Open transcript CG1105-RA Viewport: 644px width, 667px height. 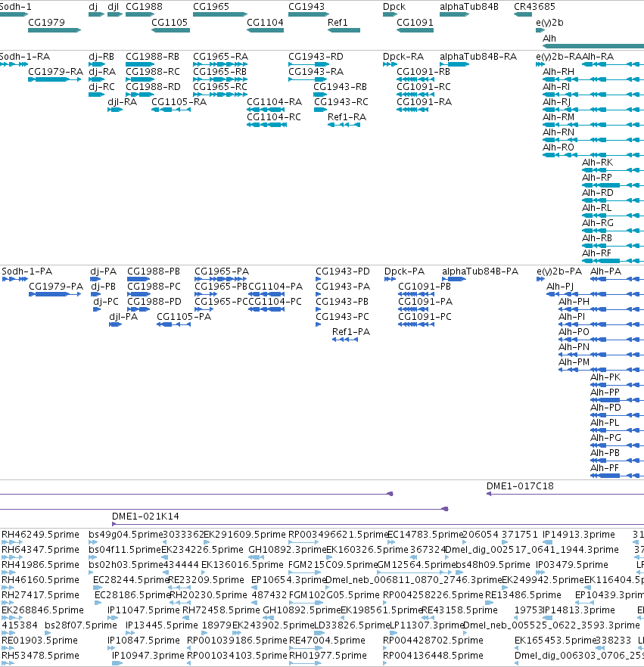[x=171, y=110]
